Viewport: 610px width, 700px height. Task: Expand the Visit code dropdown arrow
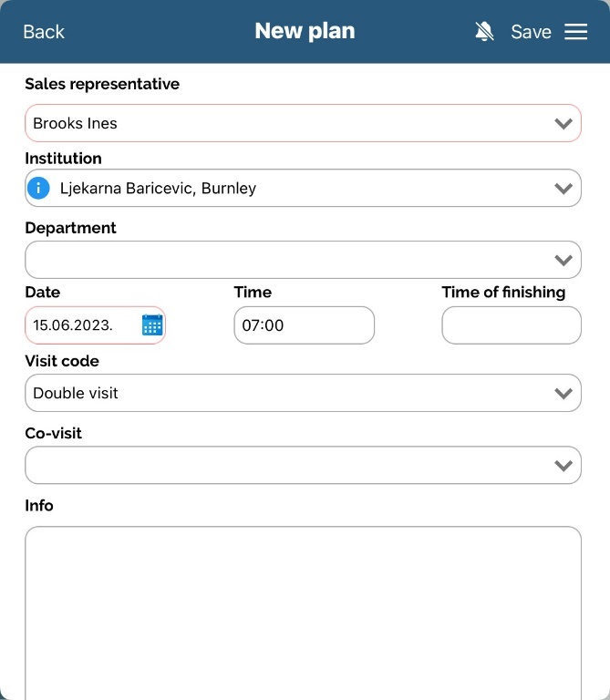pyautogui.click(x=563, y=394)
